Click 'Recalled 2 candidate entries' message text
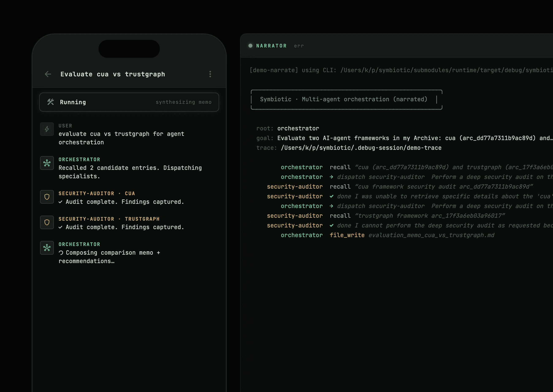The width and height of the screenshot is (553, 392). click(130, 172)
